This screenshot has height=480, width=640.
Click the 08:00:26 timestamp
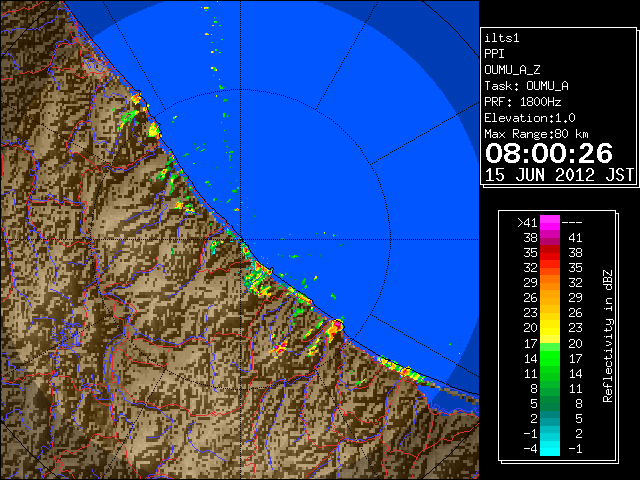549,153
